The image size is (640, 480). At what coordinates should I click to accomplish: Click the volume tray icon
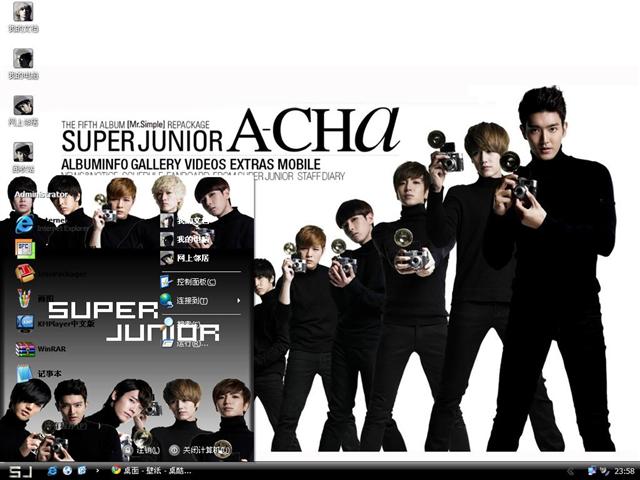coord(605,471)
